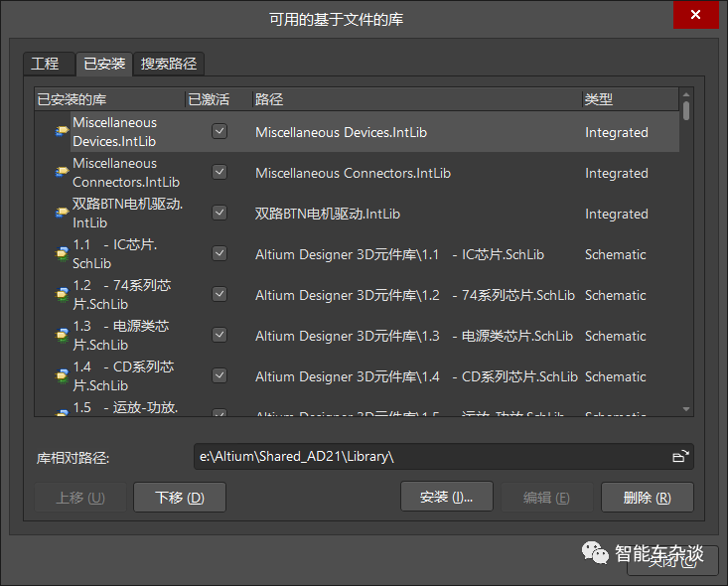Toggle activation for 1.3 电源类芯片.SchLib
This screenshot has height=586, width=728.
(219, 335)
